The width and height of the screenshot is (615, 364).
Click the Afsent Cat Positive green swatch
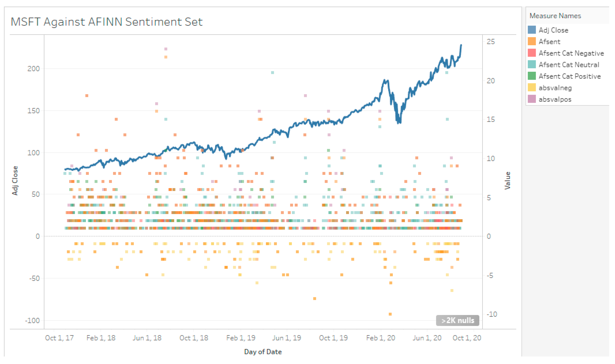pos(532,76)
